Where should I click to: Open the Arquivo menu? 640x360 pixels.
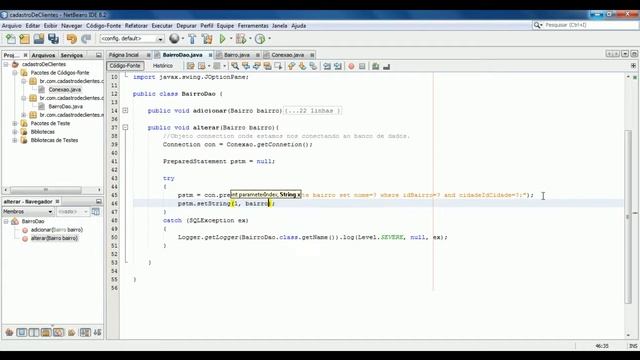pos(12,26)
